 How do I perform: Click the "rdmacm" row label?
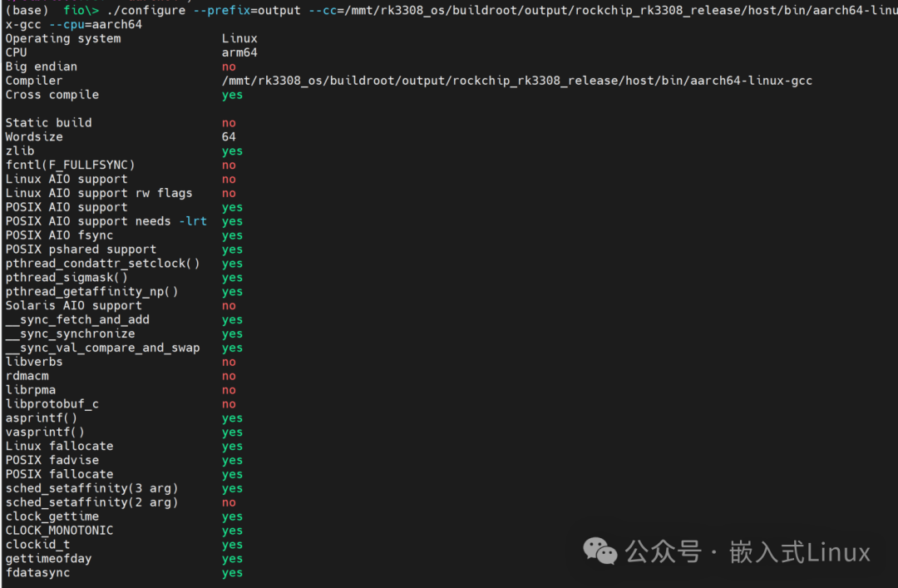[27, 376]
